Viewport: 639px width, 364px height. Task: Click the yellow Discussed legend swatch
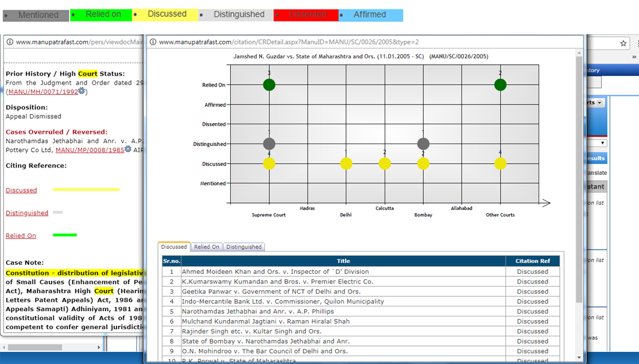[x=166, y=14]
